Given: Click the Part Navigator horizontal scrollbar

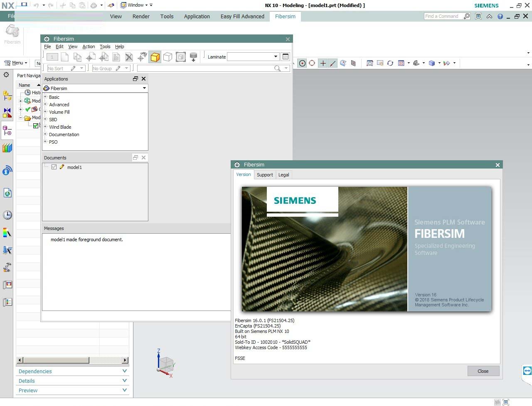Looking at the screenshot, I should (56, 360).
